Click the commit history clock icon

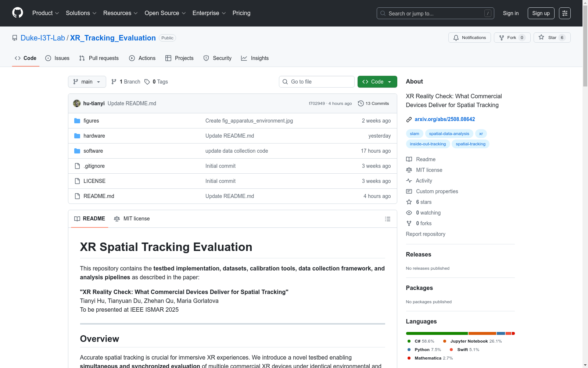point(361,103)
